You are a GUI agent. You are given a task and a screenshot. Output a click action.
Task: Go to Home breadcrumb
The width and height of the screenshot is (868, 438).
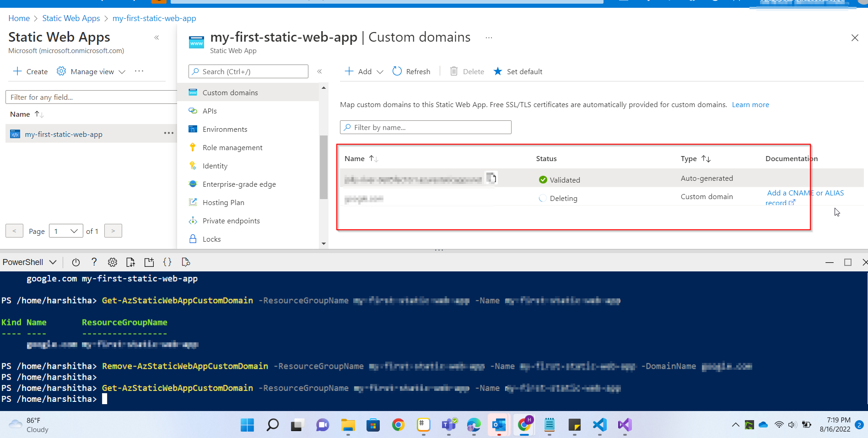click(x=19, y=18)
